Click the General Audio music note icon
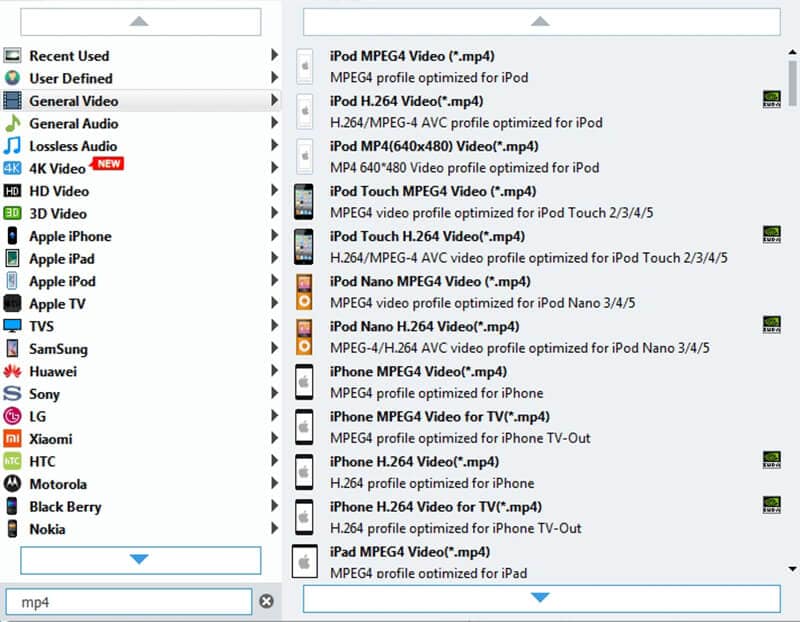This screenshot has width=800, height=622. (x=12, y=124)
